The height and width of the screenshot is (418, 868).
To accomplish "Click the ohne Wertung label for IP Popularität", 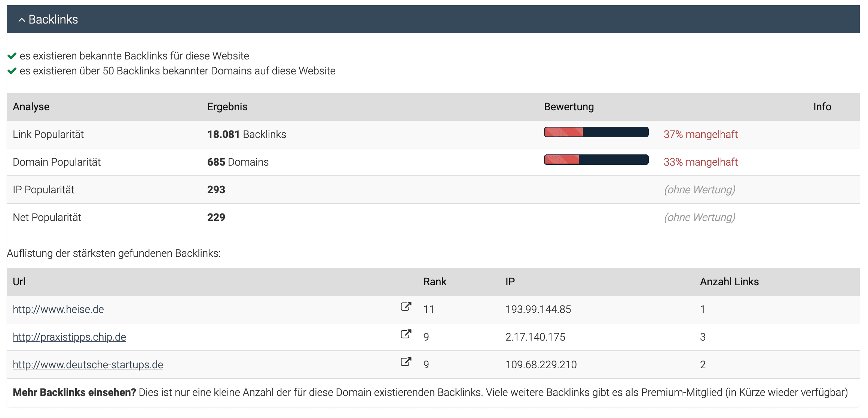I will coord(699,190).
